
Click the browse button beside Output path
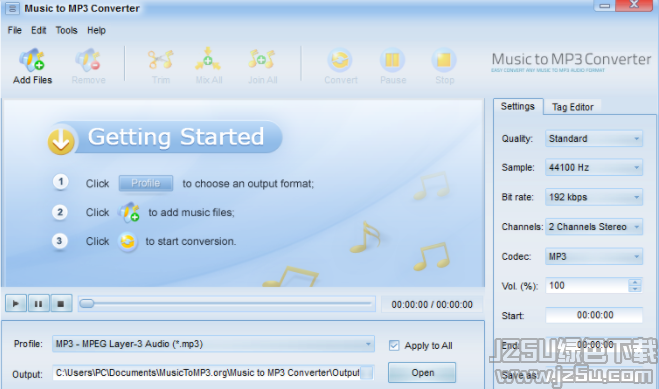click(367, 373)
